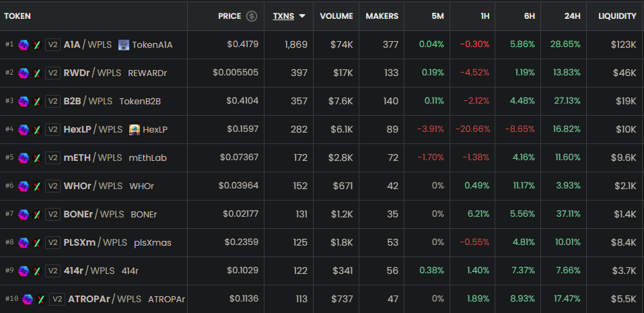Screen dimensions: 644x313
Task: Click the TXNS sort arrow
Action: click(x=302, y=16)
